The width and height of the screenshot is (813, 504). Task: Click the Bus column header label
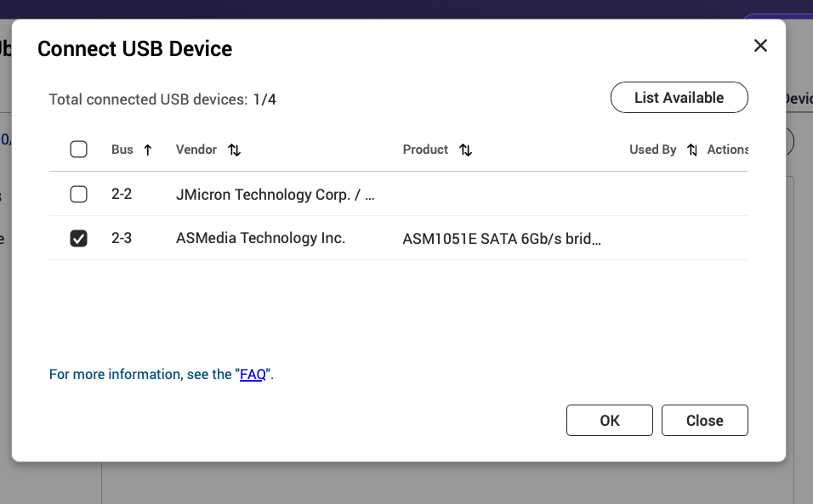[x=122, y=150]
